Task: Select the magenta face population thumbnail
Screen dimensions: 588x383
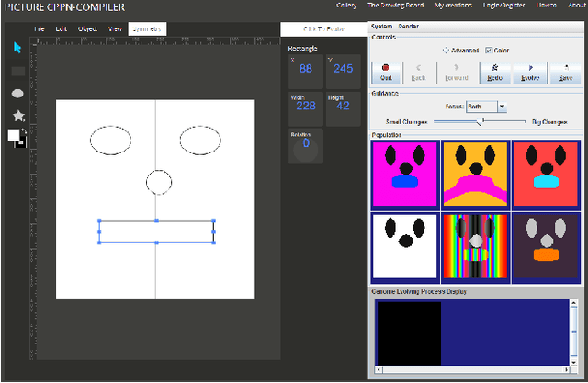Action: point(404,174)
